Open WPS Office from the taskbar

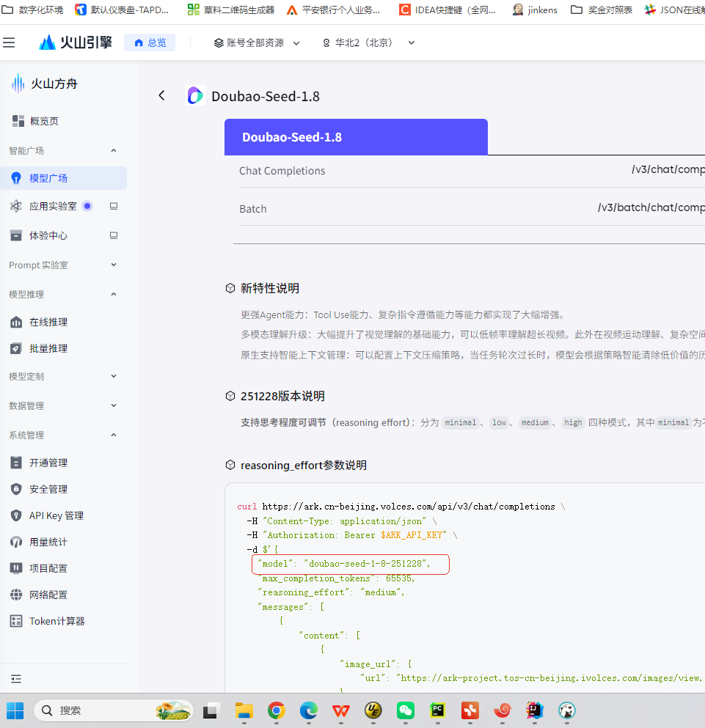(341, 710)
